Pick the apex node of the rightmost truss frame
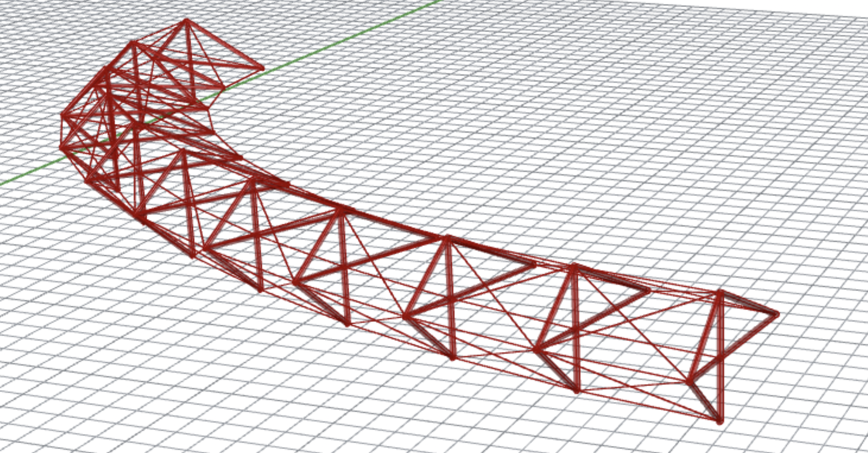 [720, 293]
